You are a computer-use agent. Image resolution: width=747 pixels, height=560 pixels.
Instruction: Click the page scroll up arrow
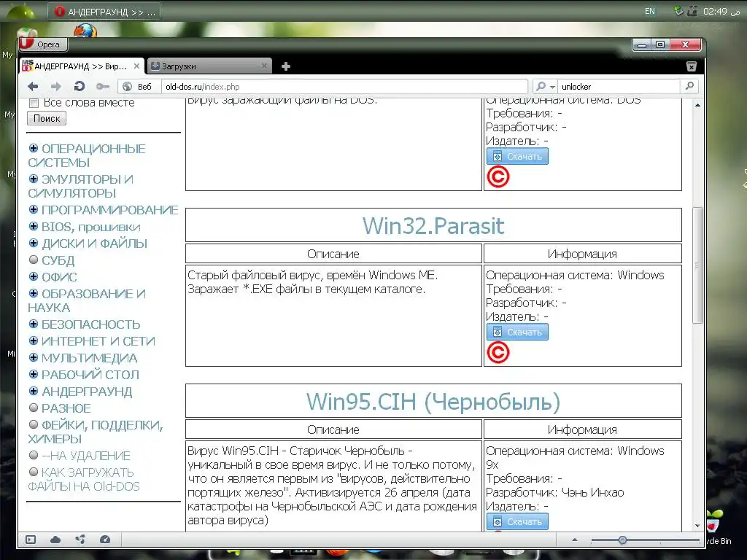click(x=697, y=105)
